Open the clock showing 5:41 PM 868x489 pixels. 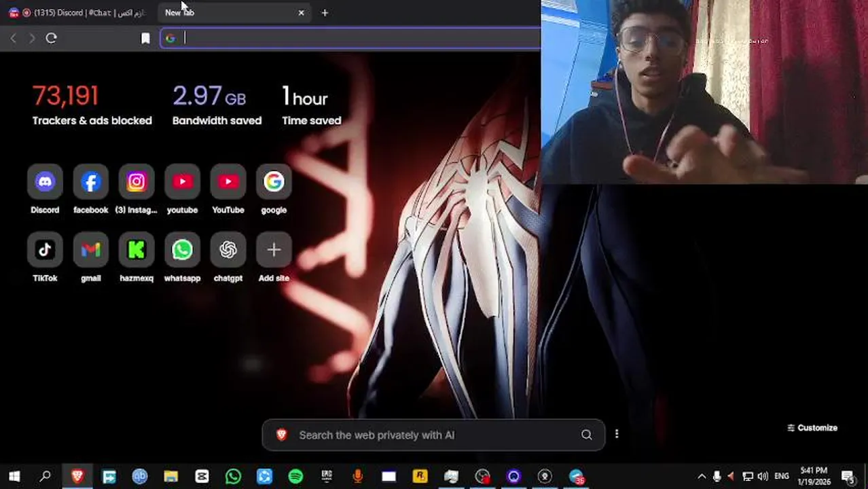click(x=814, y=476)
